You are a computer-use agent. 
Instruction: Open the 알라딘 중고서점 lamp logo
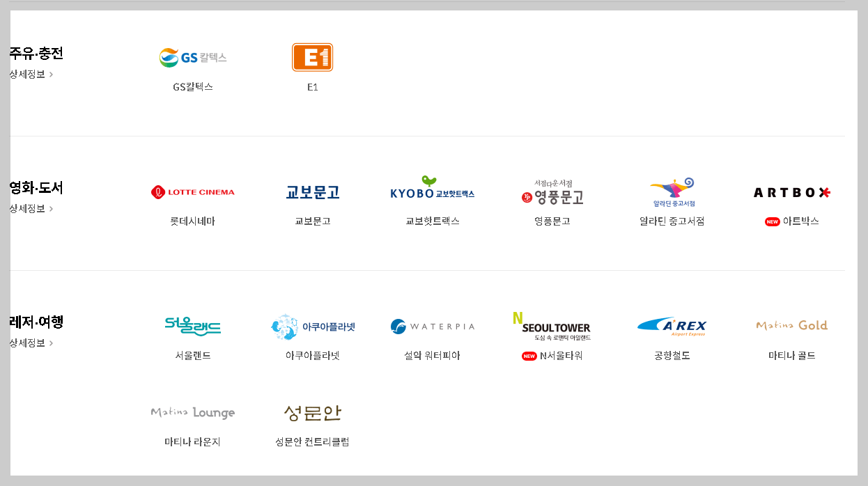tap(672, 192)
